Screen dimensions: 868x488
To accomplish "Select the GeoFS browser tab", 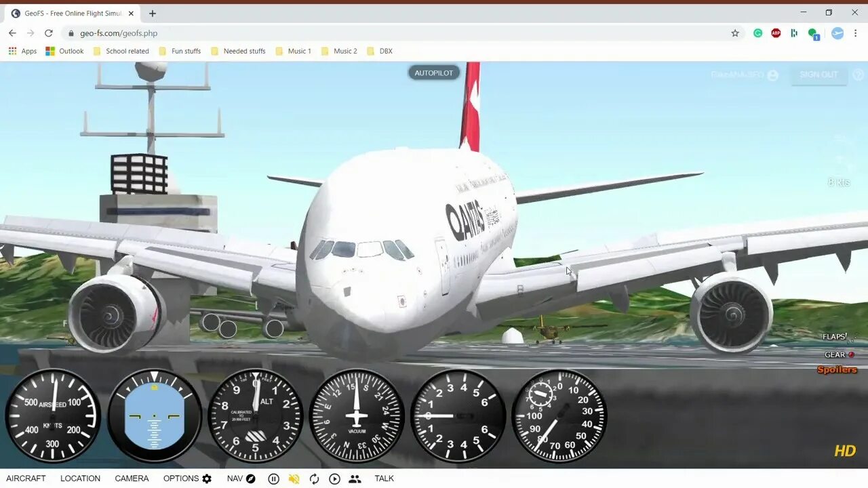I will point(71,14).
